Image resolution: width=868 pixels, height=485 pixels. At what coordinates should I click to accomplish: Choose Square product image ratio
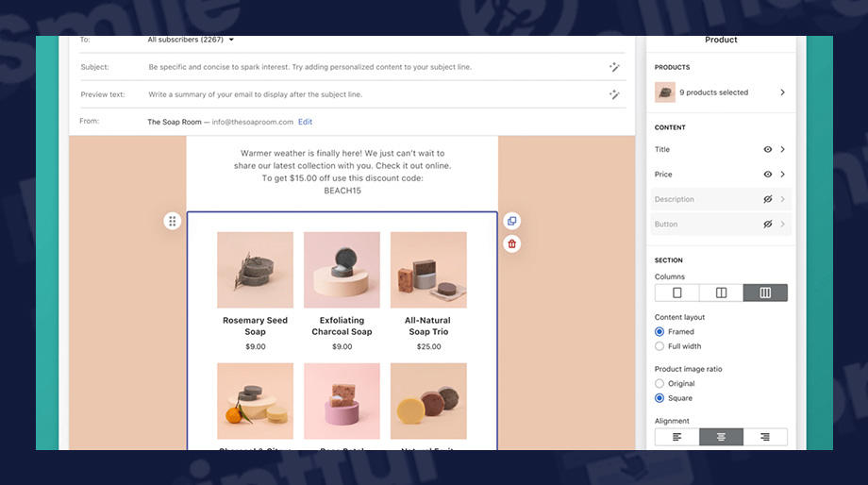[x=659, y=398]
